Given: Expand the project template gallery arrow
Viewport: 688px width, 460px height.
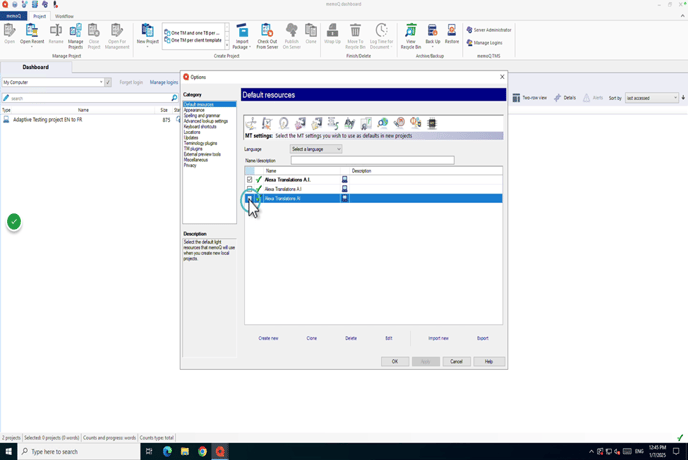Looking at the screenshot, I should [227, 45].
